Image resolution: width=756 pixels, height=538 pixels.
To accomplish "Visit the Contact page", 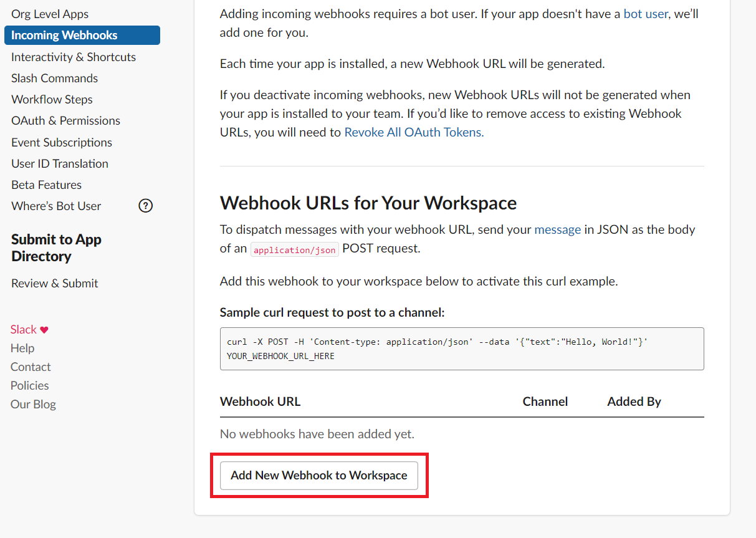I will (30, 366).
